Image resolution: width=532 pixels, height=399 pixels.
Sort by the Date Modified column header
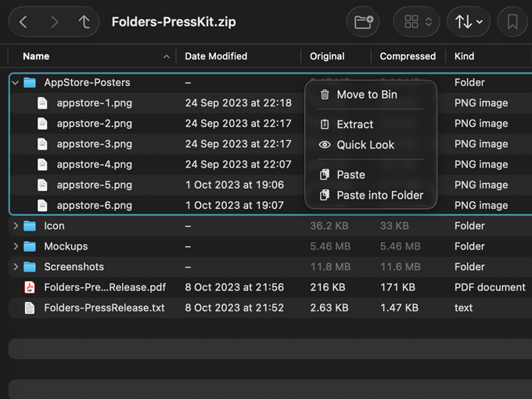tap(216, 56)
